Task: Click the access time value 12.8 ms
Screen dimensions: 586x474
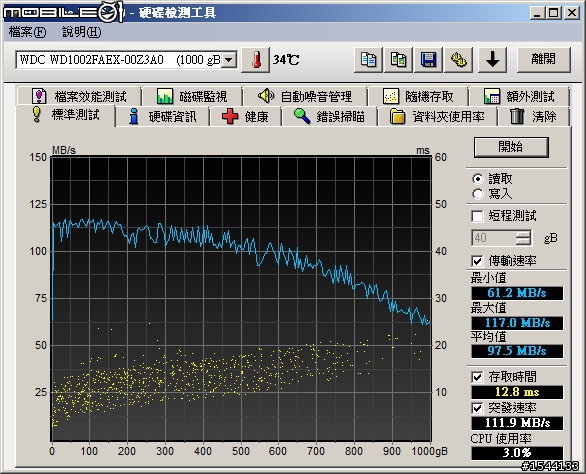Action: click(x=517, y=392)
